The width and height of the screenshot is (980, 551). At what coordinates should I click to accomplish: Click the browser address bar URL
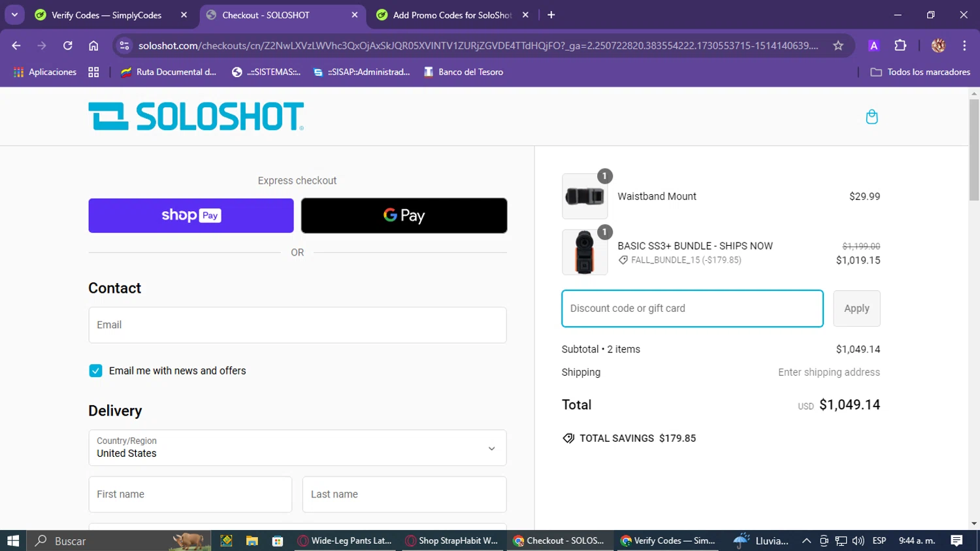[x=478, y=46]
